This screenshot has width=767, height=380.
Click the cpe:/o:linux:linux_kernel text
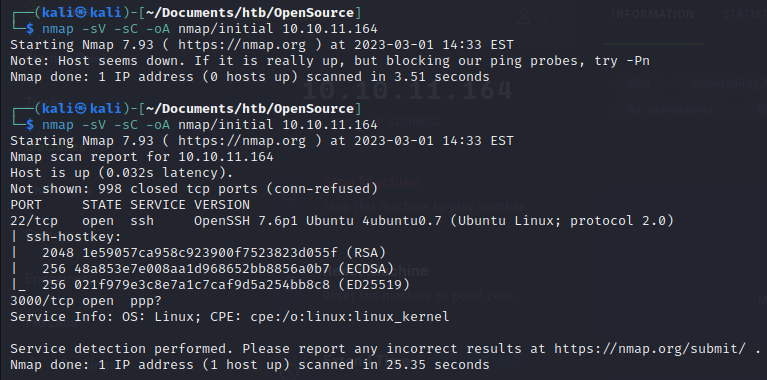pos(349,316)
